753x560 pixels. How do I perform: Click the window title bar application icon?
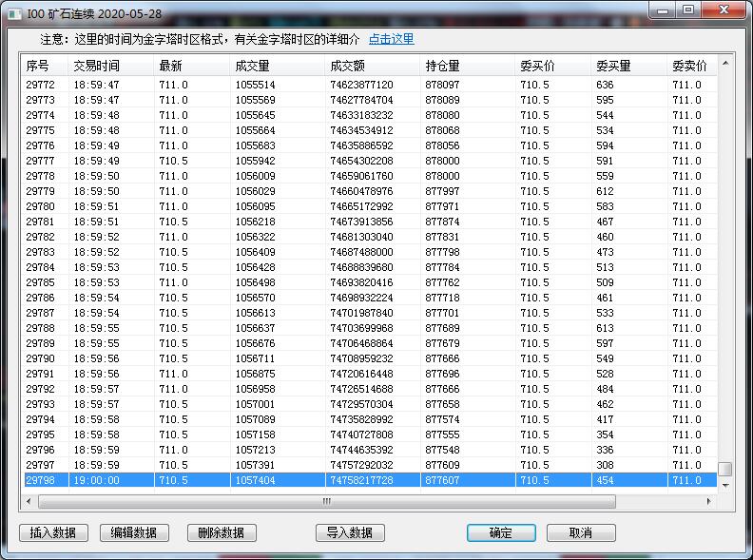click(14, 13)
